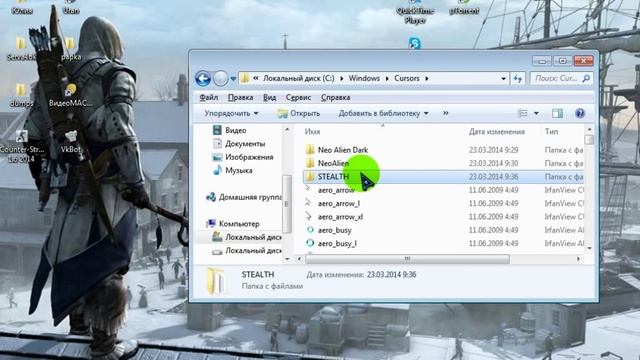This screenshot has width=640, height=360.
Task: Open help with the question mark icon
Action: click(580, 113)
